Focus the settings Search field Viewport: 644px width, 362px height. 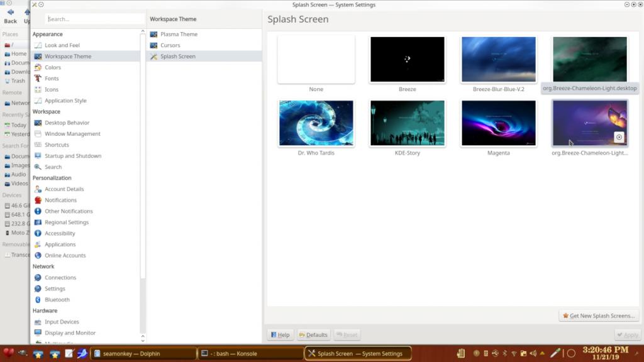pyautogui.click(x=94, y=19)
